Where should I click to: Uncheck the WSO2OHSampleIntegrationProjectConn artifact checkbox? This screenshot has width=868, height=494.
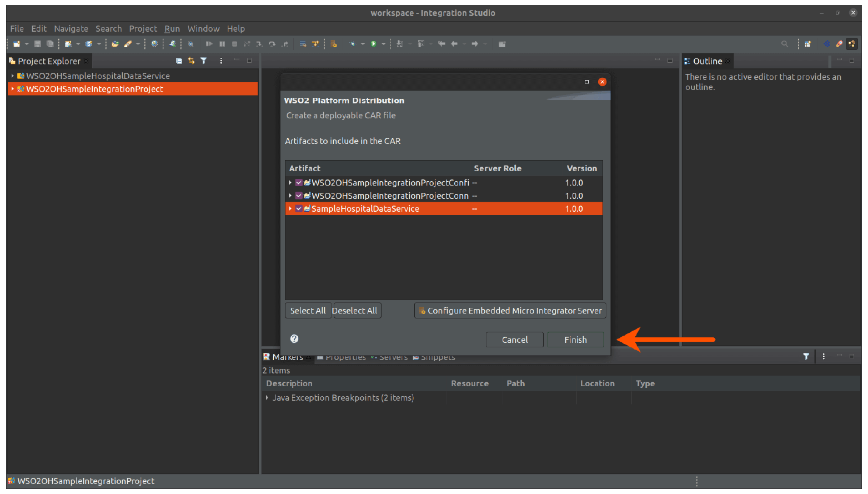[x=299, y=196]
